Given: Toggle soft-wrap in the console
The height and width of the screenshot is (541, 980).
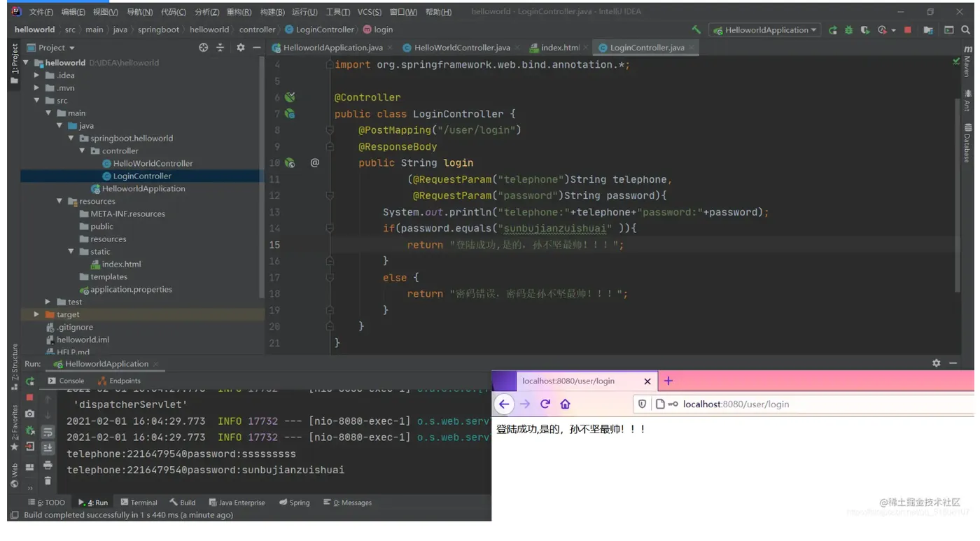Looking at the screenshot, I should 48,432.
